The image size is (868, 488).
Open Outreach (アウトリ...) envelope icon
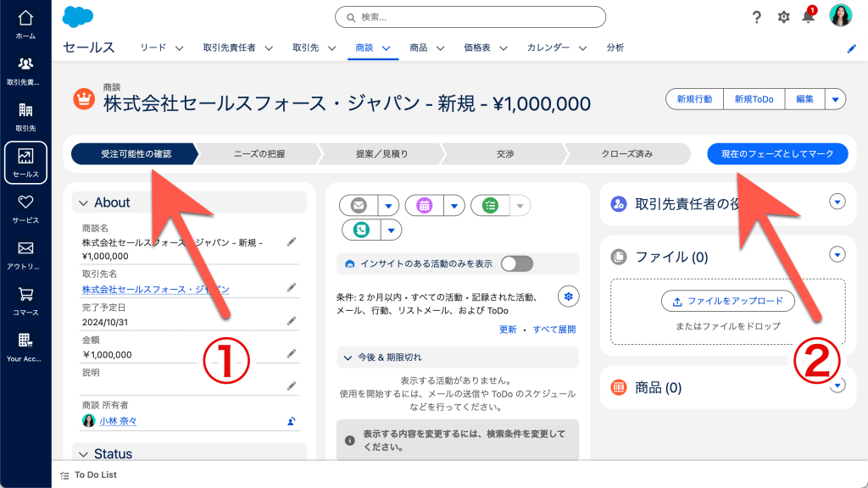click(25, 254)
